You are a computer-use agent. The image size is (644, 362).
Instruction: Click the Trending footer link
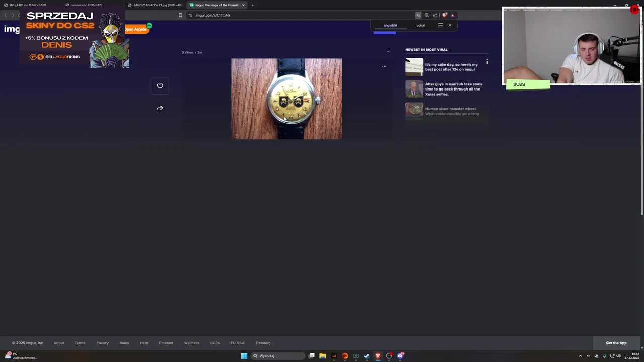pyautogui.click(x=263, y=343)
